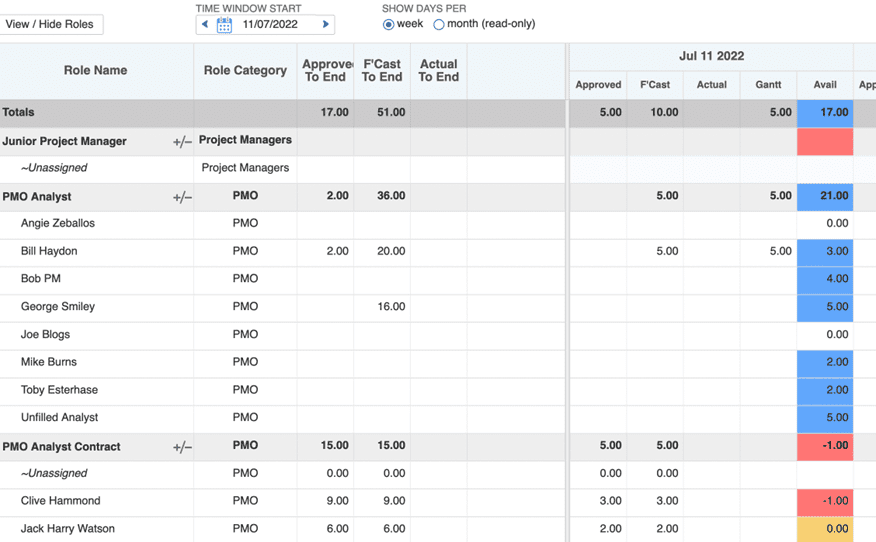Click the Role Category column header
876x542 pixels.
[245, 70]
